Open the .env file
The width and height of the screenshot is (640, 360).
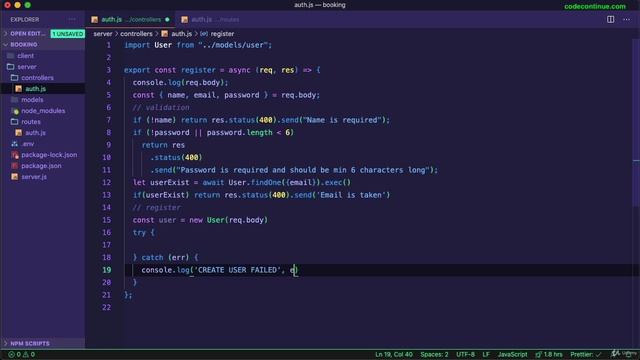[28, 144]
